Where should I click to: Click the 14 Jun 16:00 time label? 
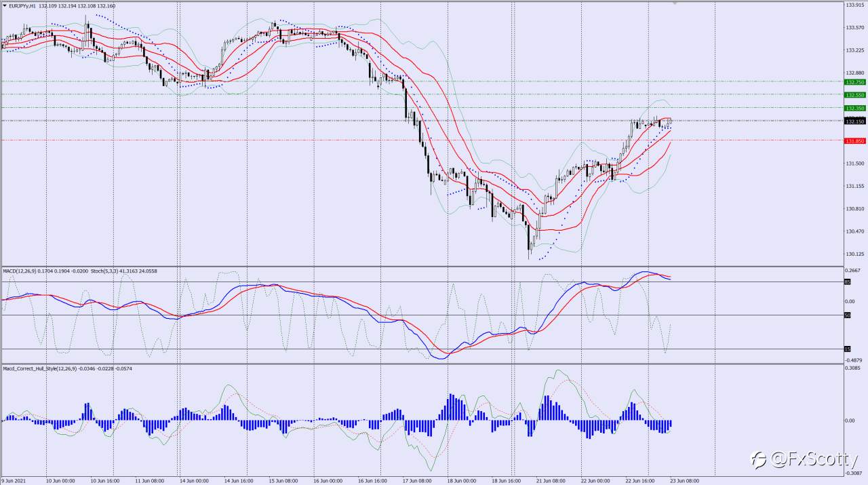click(x=238, y=480)
